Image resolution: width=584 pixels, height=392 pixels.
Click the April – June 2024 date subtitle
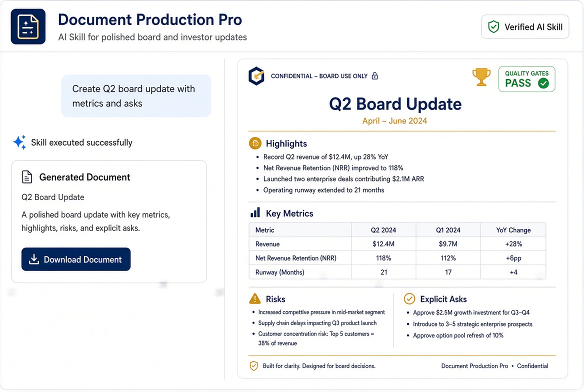[395, 120]
